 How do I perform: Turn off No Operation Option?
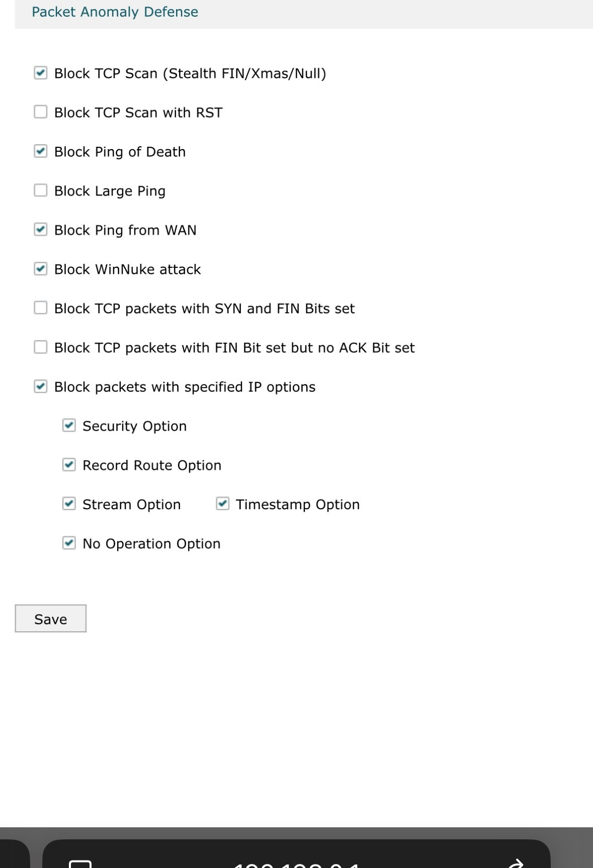pos(69,543)
